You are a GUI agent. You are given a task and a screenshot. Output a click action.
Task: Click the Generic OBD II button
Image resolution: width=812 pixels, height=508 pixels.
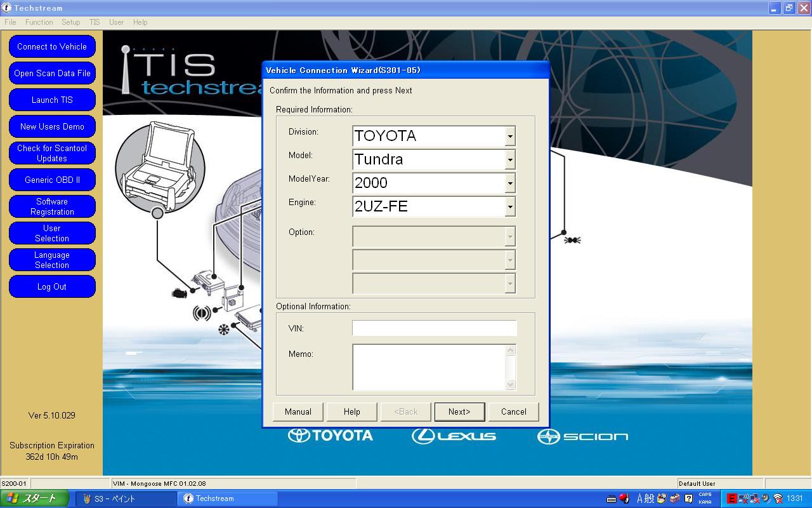pyautogui.click(x=52, y=180)
